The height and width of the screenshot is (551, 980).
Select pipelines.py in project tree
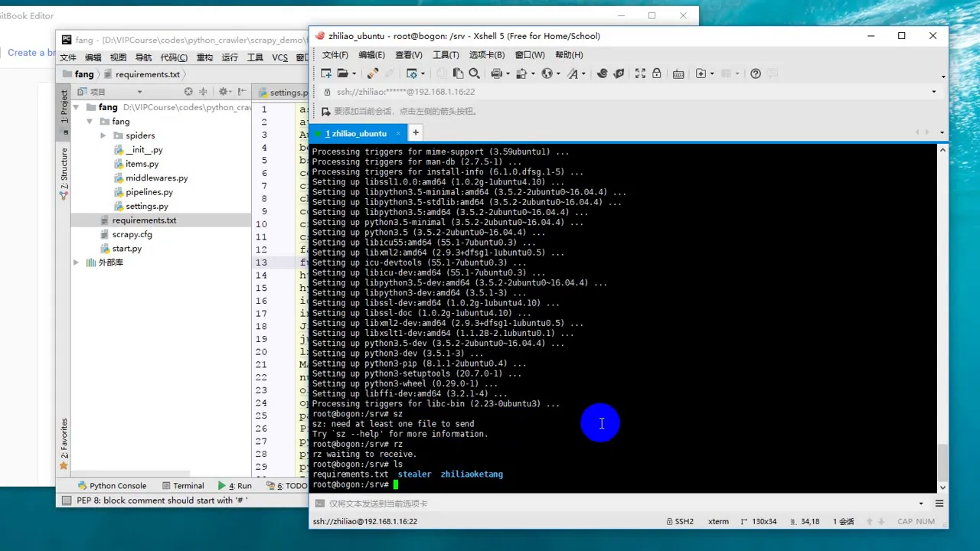click(x=149, y=192)
